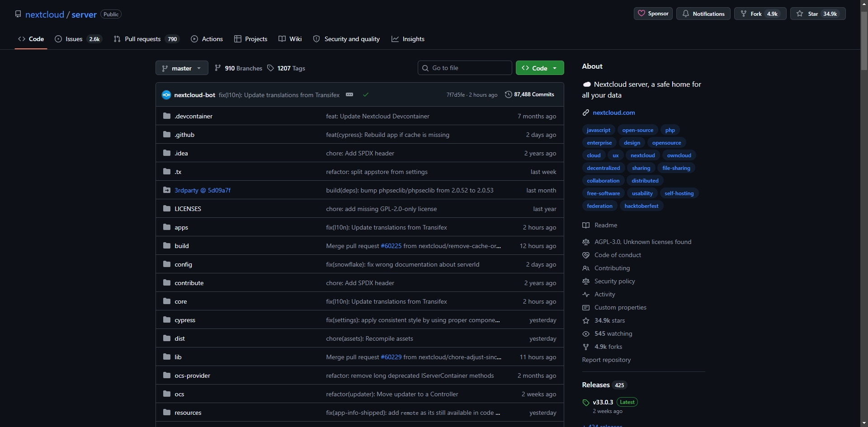Click the star icon beside 34.9k stars
This screenshot has width=868, height=427.
tap(586, 320)
